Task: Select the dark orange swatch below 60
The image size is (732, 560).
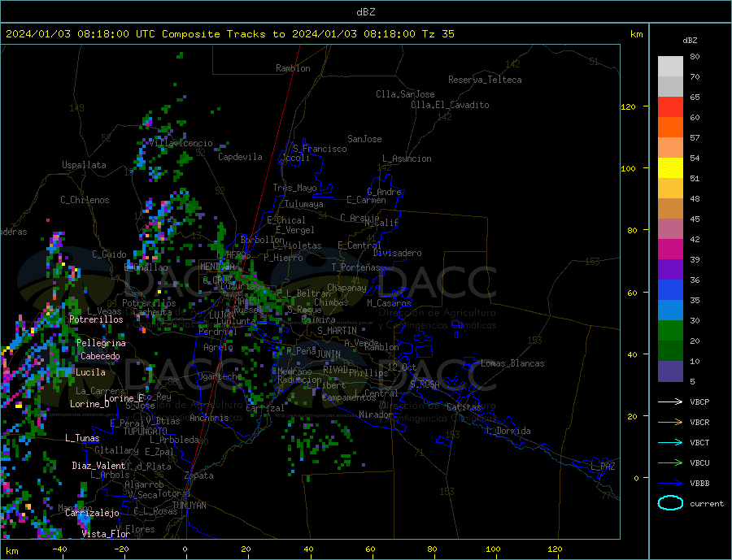Action: [x=670, y=128]
